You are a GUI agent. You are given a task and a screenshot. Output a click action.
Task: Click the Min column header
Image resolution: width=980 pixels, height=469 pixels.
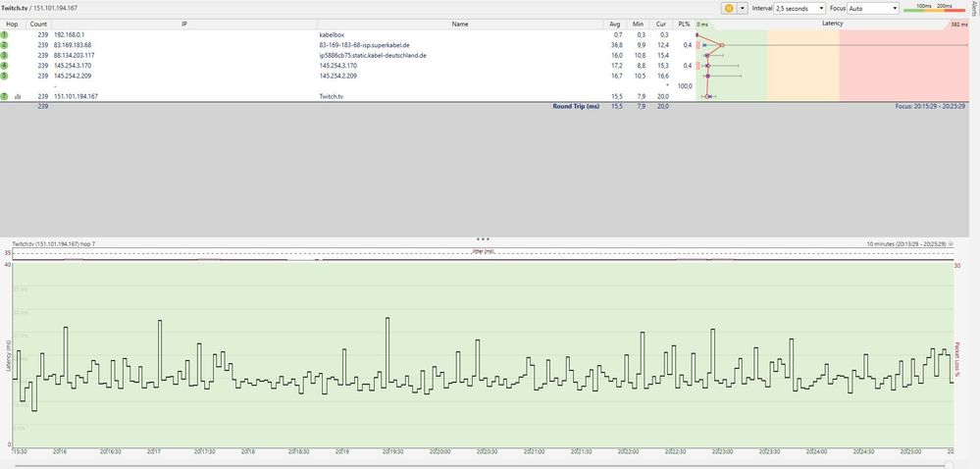[x=638, y=24]
